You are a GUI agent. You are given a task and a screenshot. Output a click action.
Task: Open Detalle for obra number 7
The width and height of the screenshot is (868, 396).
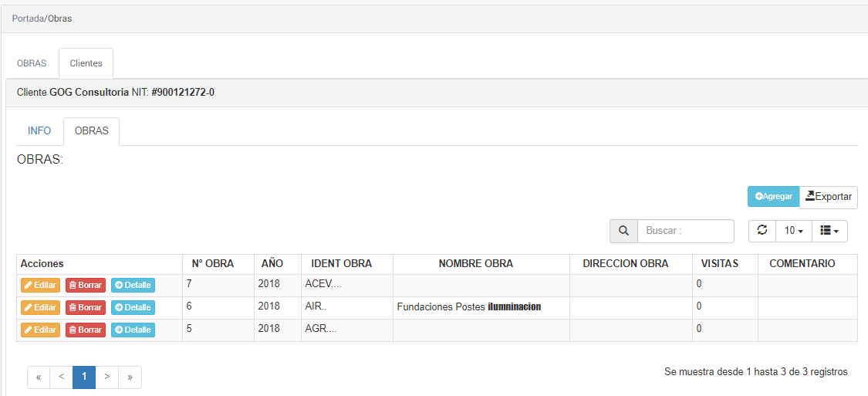pos(133,286)
